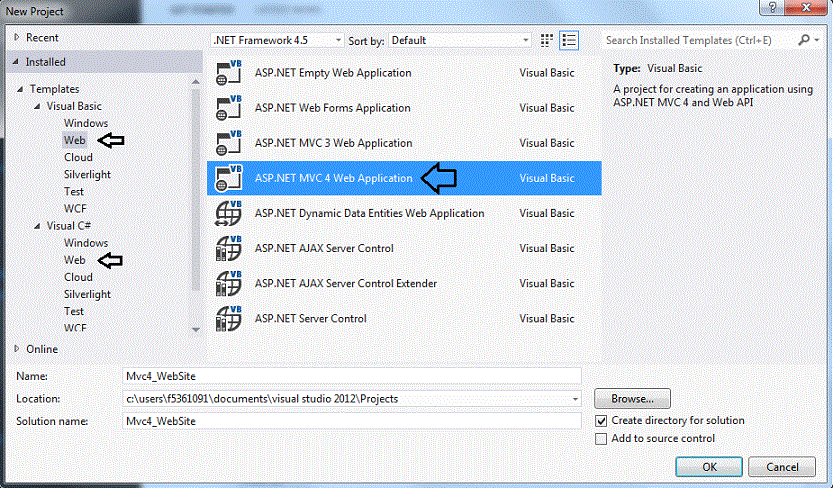Screen dimensions: 833x488
Task: Select Test under Visual Basic
Action: pos(74,191)
